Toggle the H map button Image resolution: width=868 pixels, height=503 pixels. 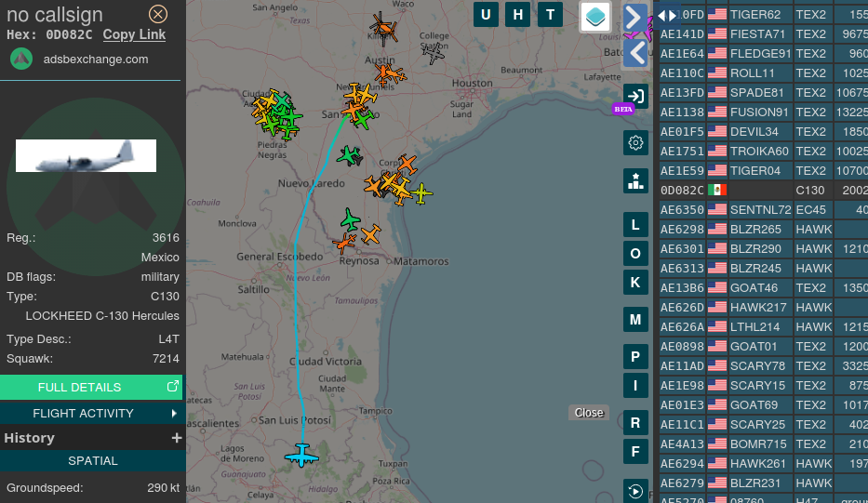(x=517, y=14)
